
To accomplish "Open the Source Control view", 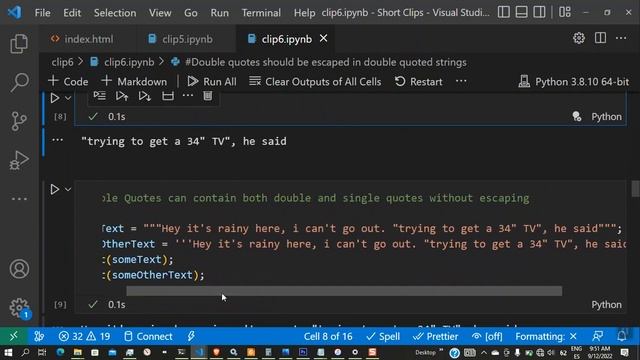I will pos(19,121).
